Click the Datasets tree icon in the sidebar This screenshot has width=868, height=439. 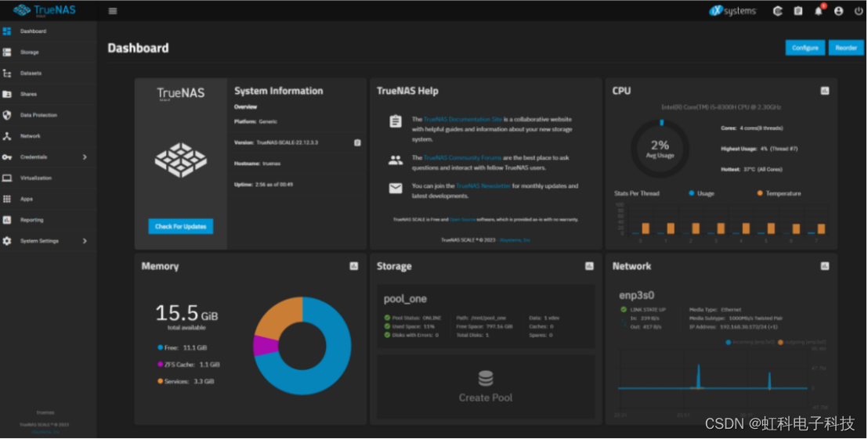[6, 73]
